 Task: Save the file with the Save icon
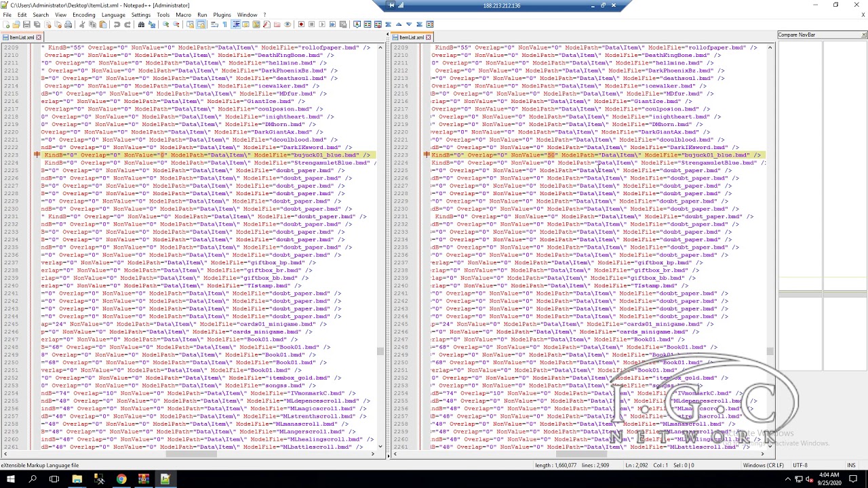click(x=26, y=24)
